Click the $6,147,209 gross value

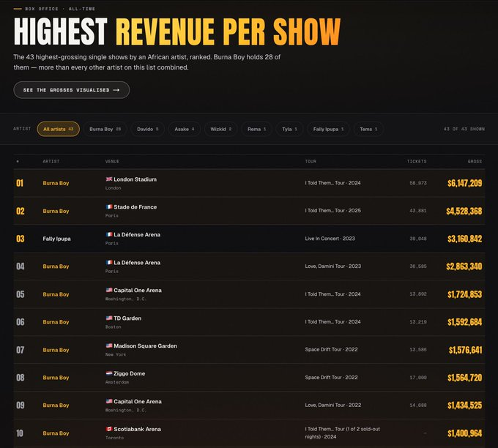point(464,183)
